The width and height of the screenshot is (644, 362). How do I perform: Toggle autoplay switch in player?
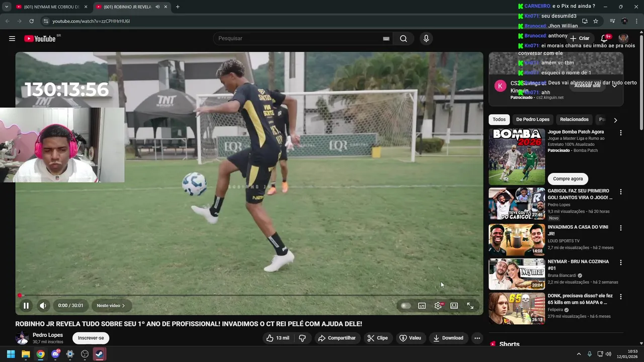[405, 306]
